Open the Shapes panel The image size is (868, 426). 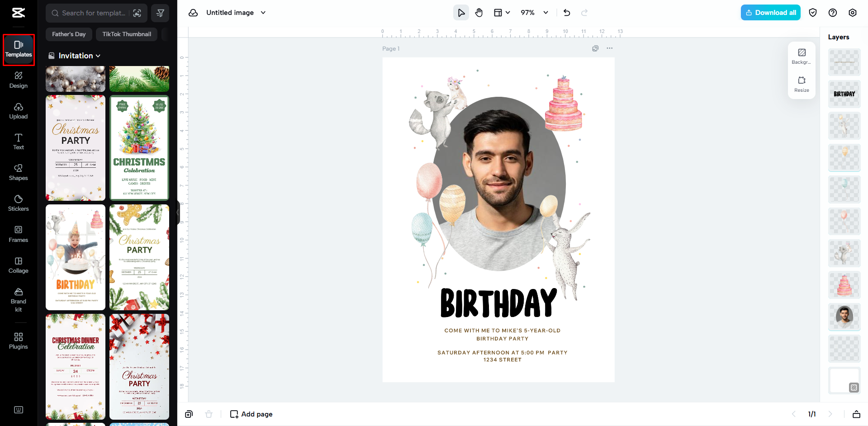tap(18, 173)
